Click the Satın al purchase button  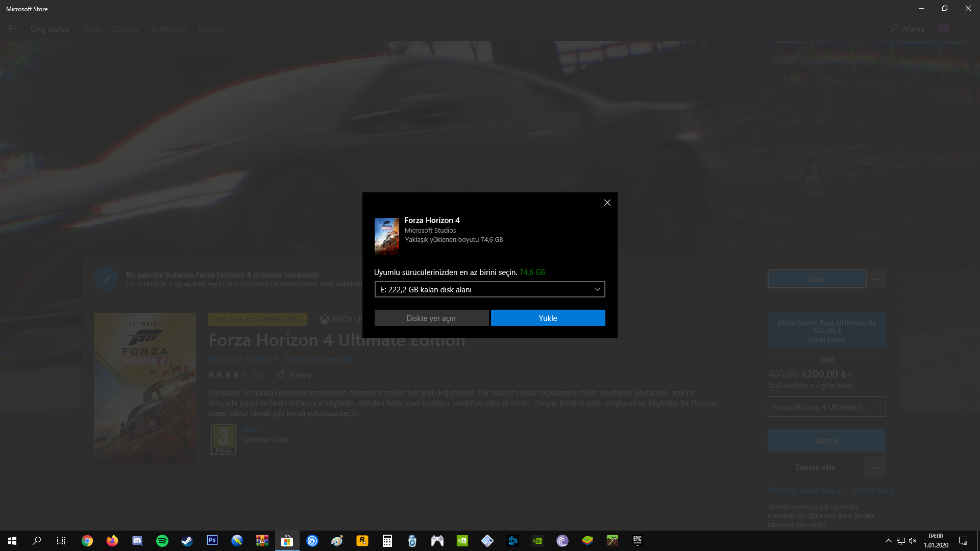point(826,440)
